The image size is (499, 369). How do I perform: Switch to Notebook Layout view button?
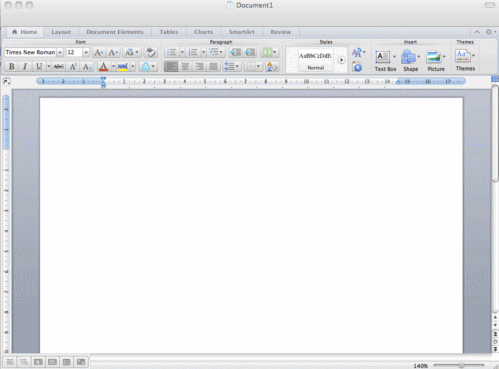[67, 362]
